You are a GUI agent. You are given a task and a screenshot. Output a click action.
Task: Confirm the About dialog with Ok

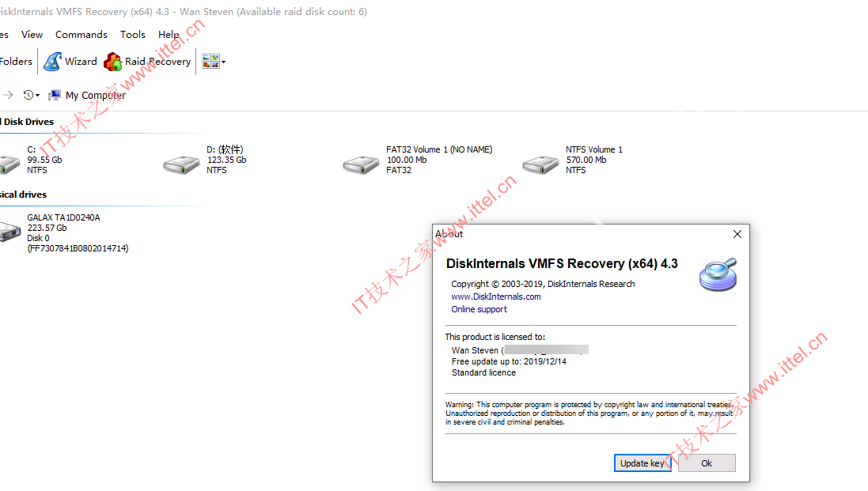click(x=707, y=463)
